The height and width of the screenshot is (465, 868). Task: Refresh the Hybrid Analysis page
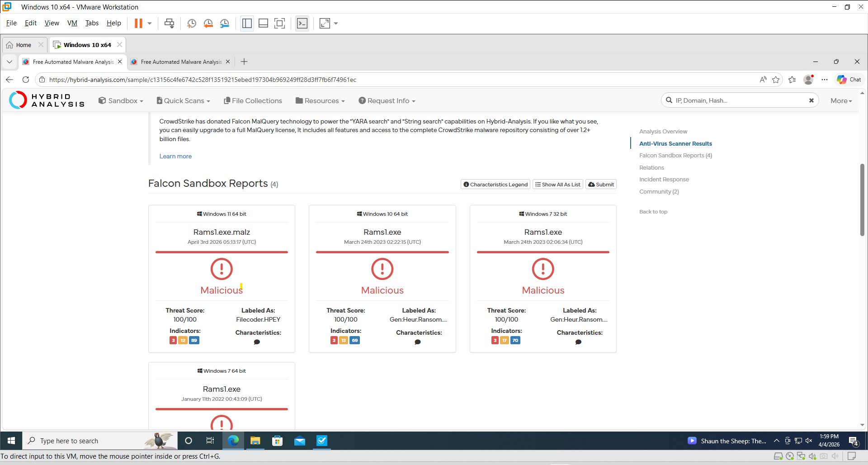coord(26,80)
